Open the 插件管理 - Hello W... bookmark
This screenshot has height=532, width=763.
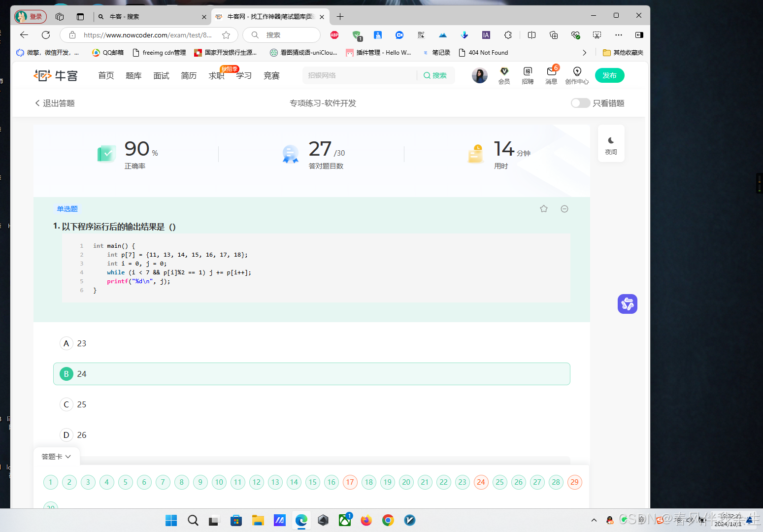378,53
